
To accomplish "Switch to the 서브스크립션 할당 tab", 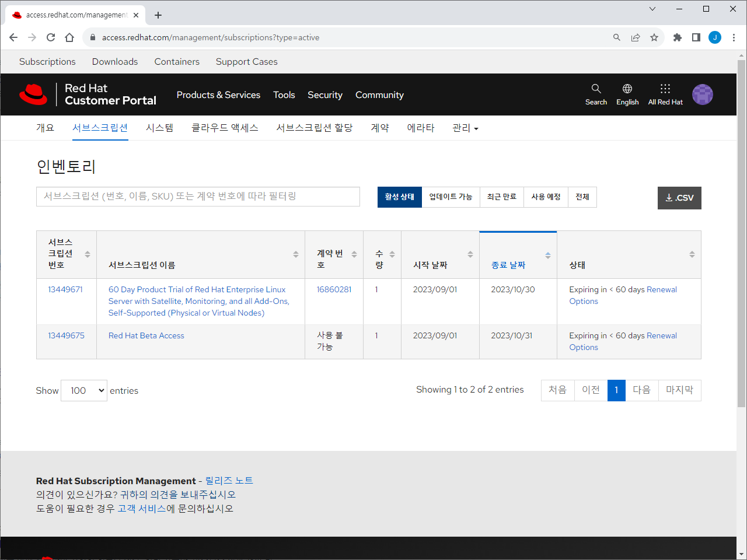I will point(315,128).
